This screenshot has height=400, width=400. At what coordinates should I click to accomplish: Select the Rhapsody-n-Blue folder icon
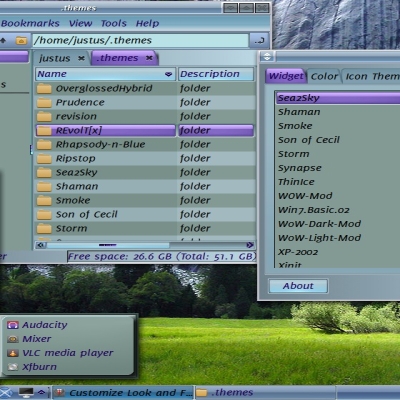(x=44, y=145)
